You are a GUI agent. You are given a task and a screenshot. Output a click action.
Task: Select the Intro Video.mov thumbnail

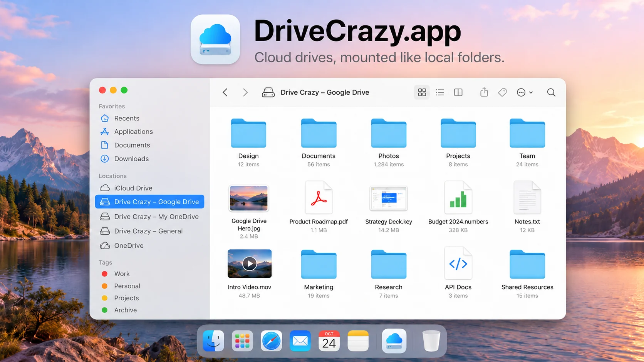(x=250, y=264)
